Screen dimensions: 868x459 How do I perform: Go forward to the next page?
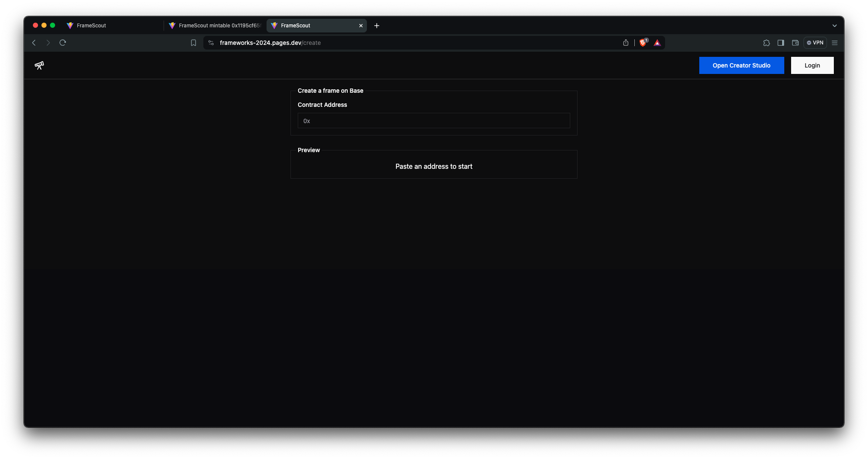[48, 43]
